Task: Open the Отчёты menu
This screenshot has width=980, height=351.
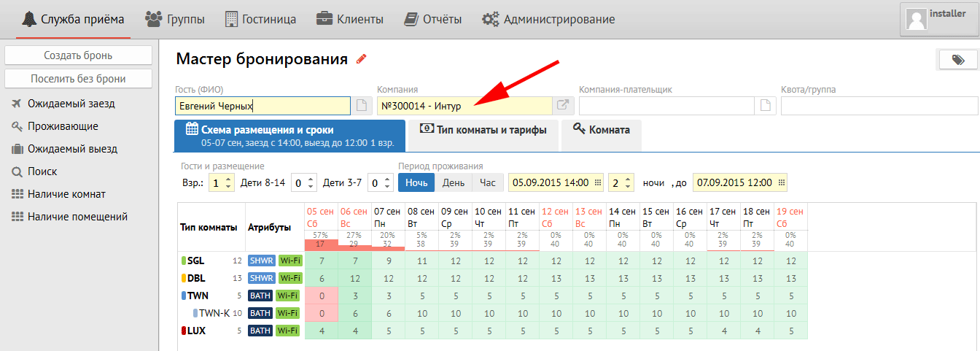Action: coord(433,20)
